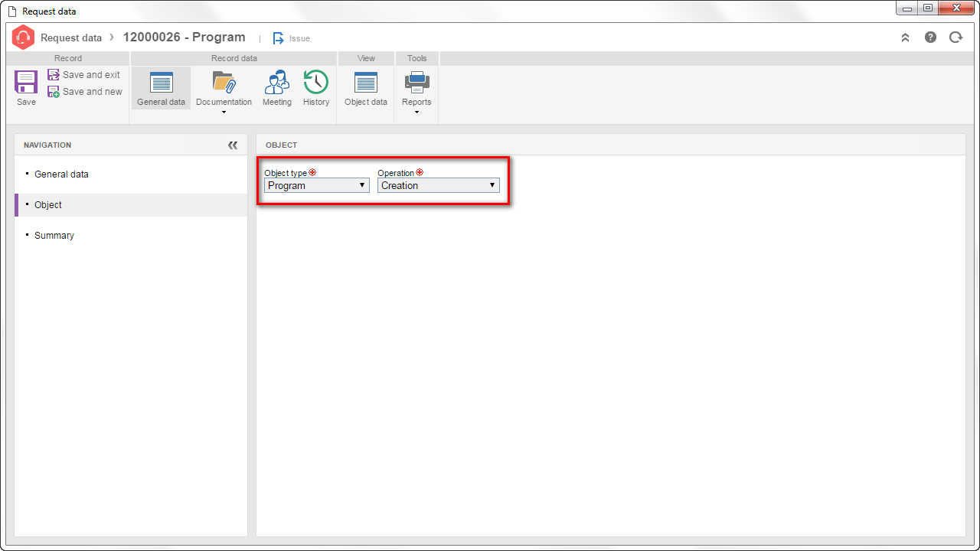
Task: Open the help question mark icon
Action: click(x=930, y=37)
